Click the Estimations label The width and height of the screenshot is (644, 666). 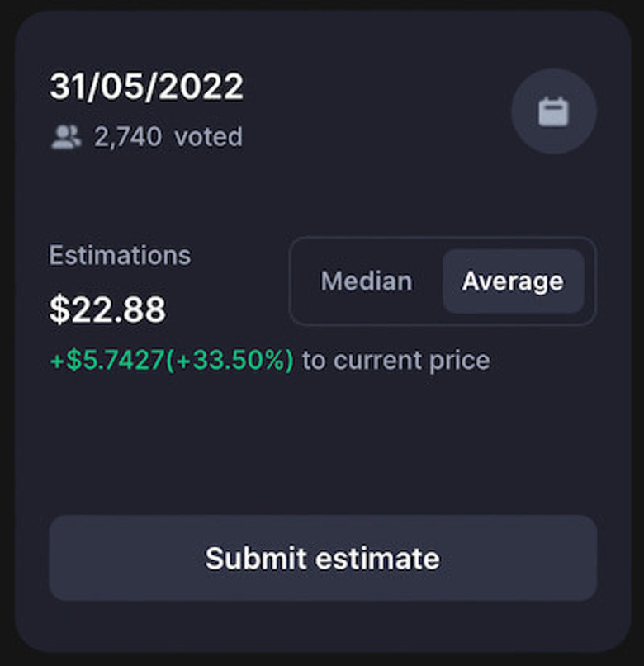point(120,255)
